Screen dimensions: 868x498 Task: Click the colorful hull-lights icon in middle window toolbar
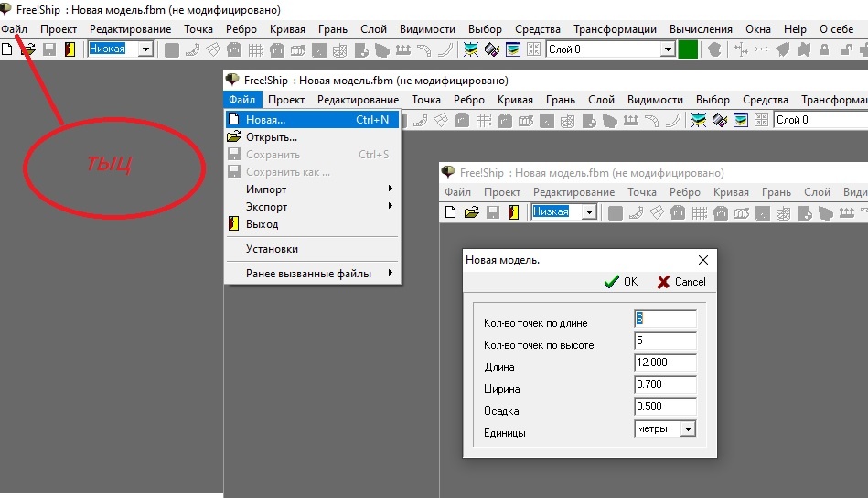699,120
